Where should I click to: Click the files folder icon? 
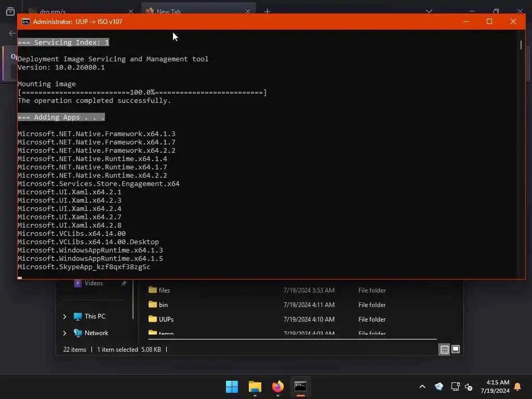(x=153, y=290)
